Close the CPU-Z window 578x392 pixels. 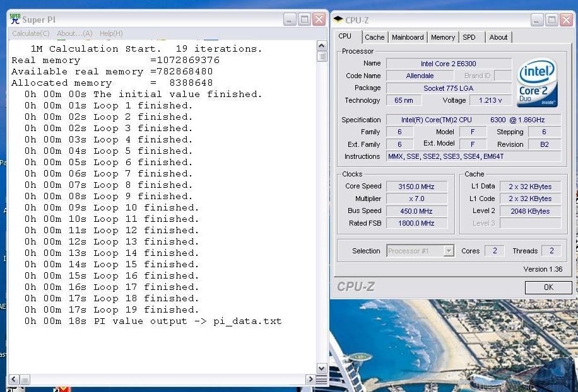tap(566, 20)
